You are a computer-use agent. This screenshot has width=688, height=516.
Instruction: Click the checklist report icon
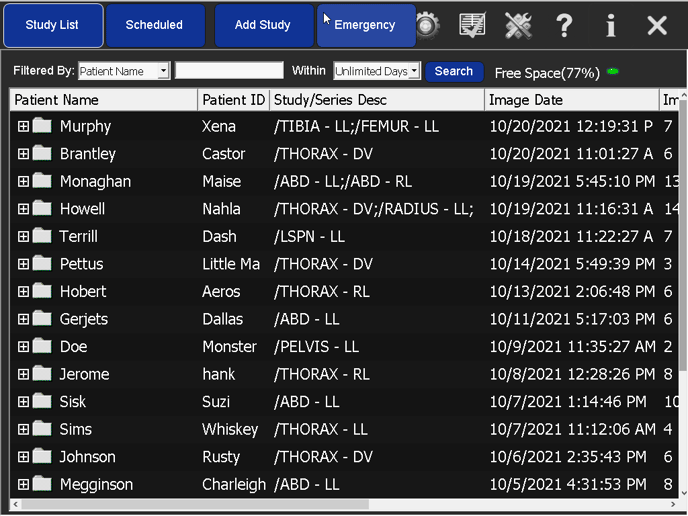coord(472,25)
